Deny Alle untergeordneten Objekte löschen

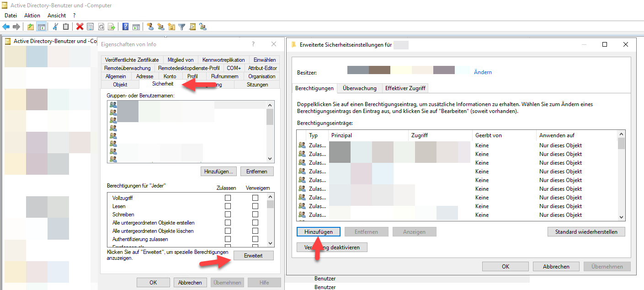[255, 231]
